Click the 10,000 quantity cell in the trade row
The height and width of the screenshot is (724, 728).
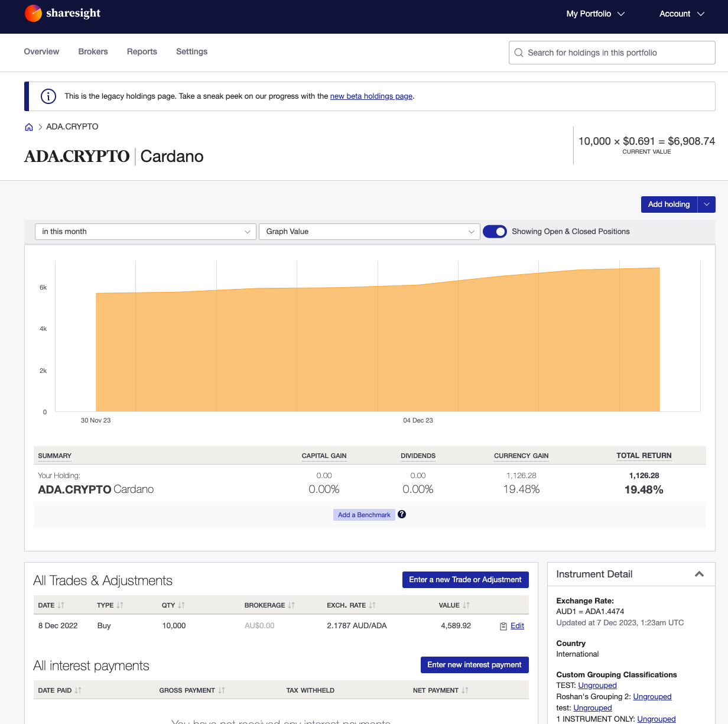[x=174, y=626]
